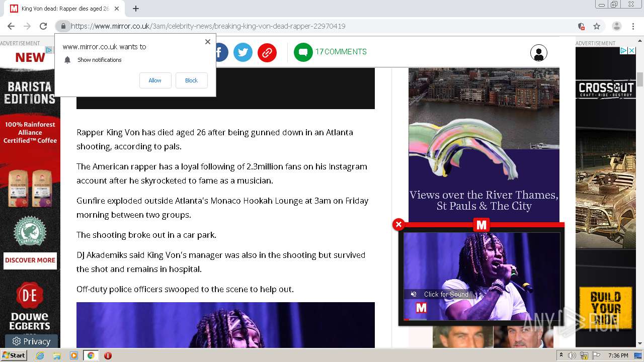Bookmark this page with the star icon
Image resolution: width=644 pixels, height=362 pixels.
coord(597,26)
